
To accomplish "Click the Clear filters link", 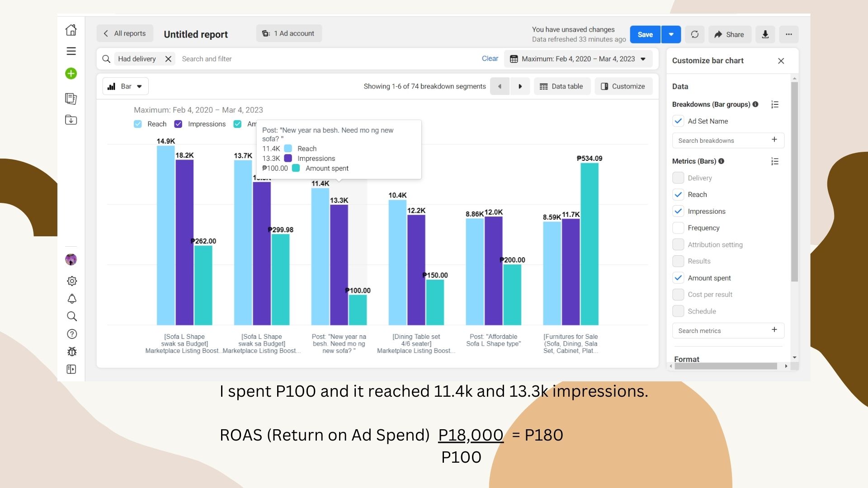I will (x=490, y=59).
